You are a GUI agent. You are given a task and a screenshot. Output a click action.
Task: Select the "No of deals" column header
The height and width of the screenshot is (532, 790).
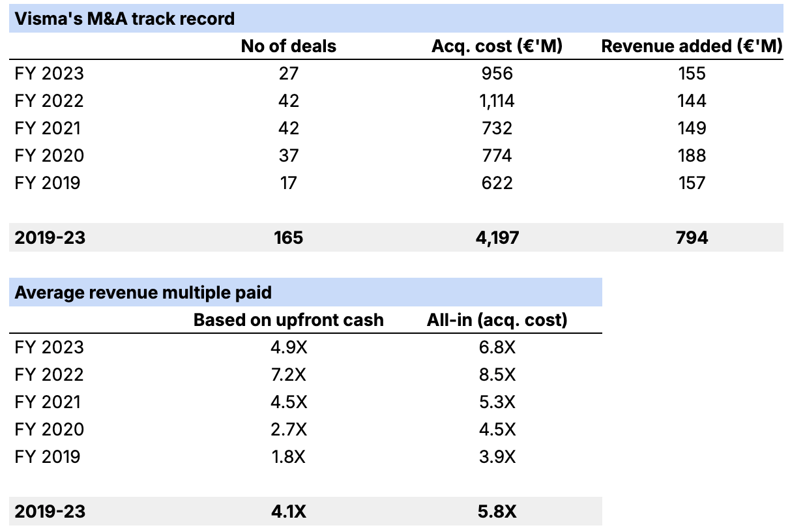pos(289,46)
